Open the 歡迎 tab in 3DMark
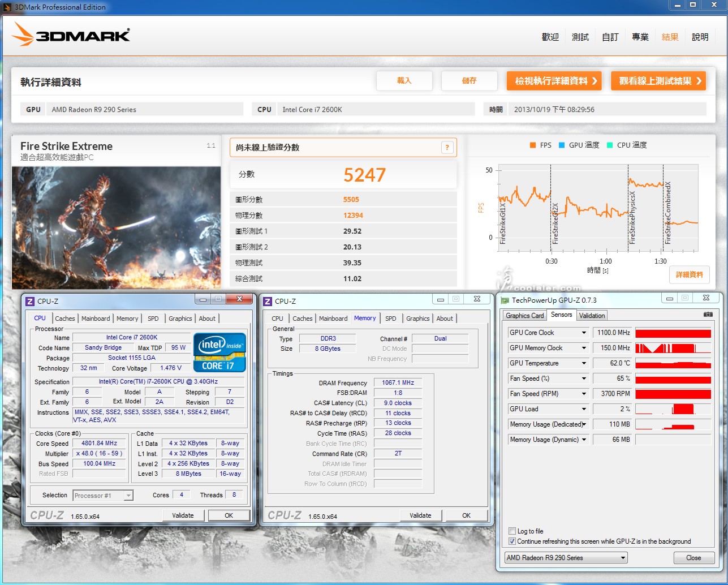728x585 pixels. tap(550, 37)
